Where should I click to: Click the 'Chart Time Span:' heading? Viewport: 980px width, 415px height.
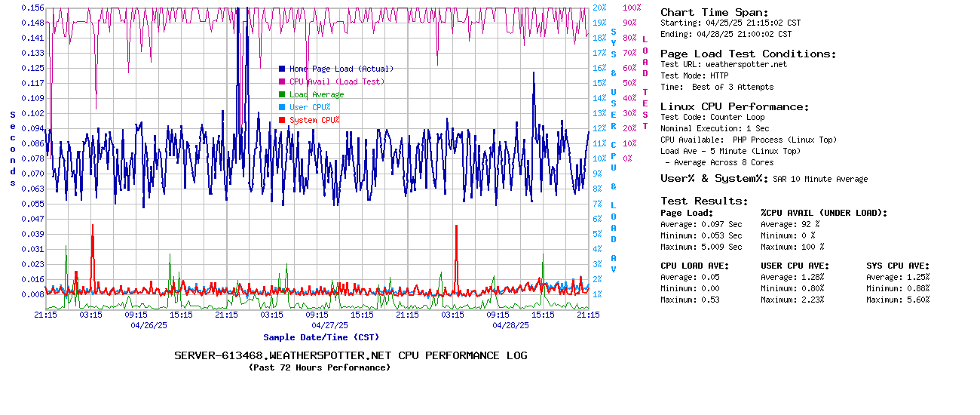coord(714,12)
